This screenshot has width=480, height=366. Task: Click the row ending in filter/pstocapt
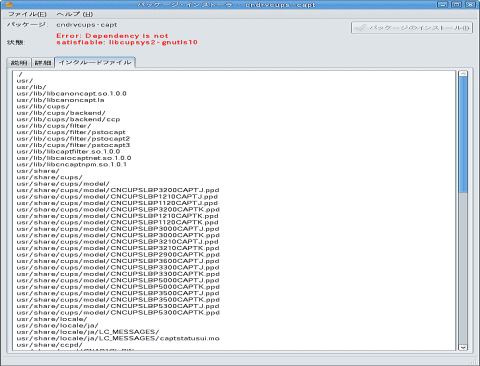71,132
